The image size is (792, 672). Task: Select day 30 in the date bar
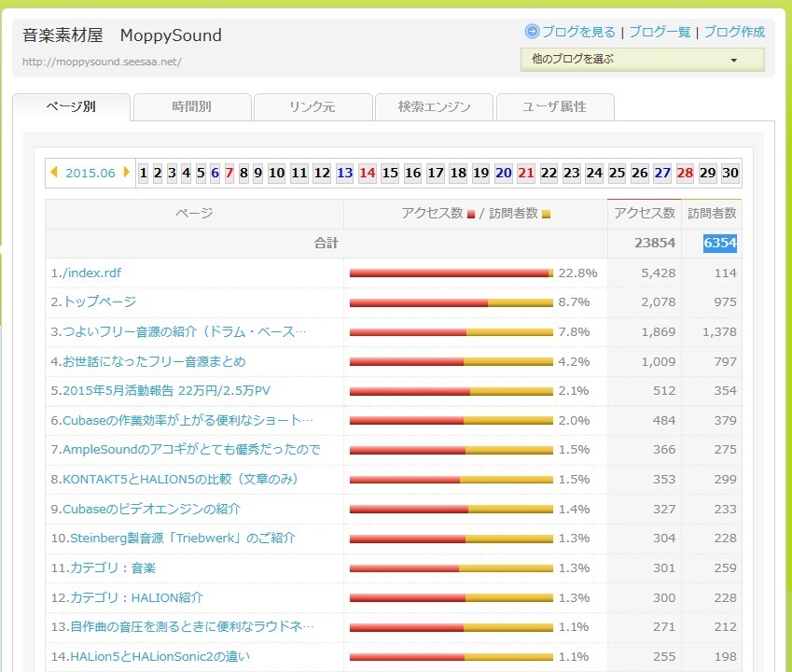pyautogui.click(x=730, y=173)
